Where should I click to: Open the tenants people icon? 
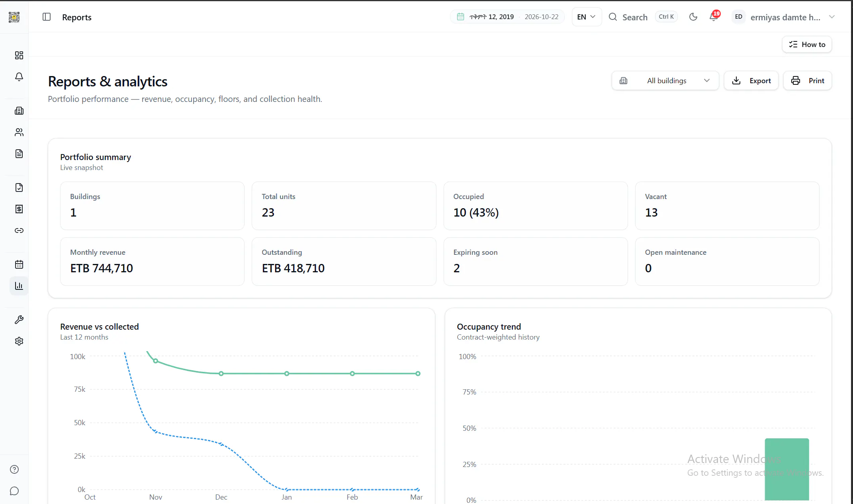[19, 132]
